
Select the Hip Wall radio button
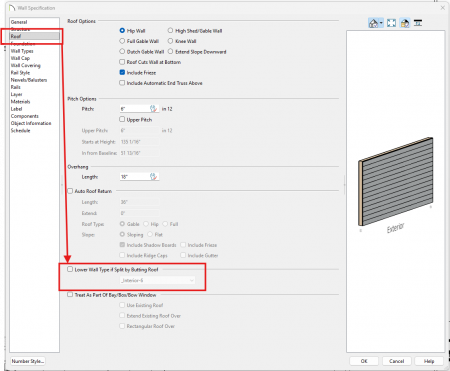pos(122,31)
